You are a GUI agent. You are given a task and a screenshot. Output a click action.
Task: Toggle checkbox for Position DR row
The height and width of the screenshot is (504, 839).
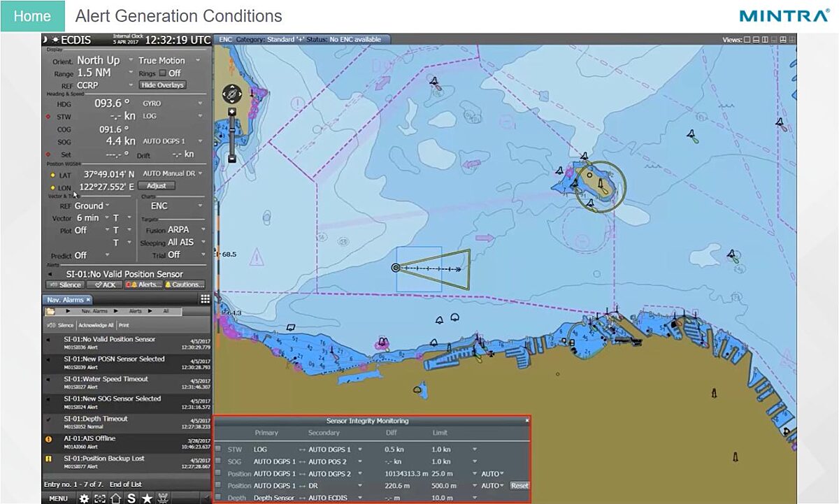click(x=218, y=485)
